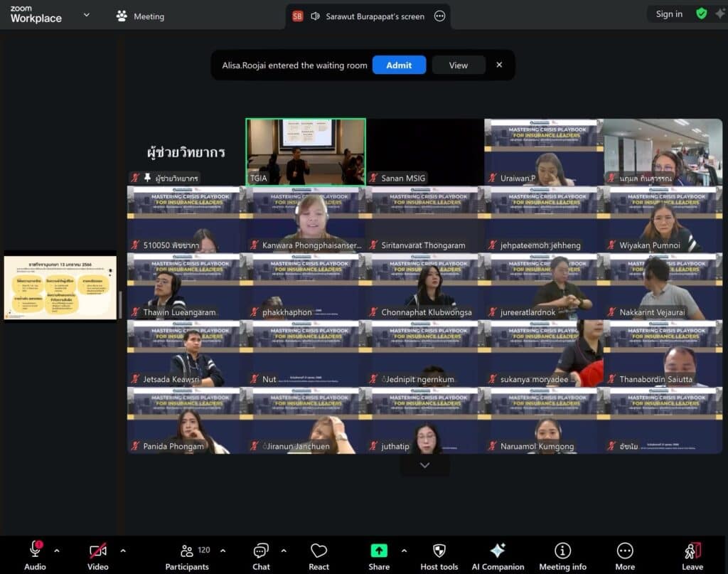Expand the audio options arrow
The height and width of the screenshot is (574, 728).
(x=57, y=551)
